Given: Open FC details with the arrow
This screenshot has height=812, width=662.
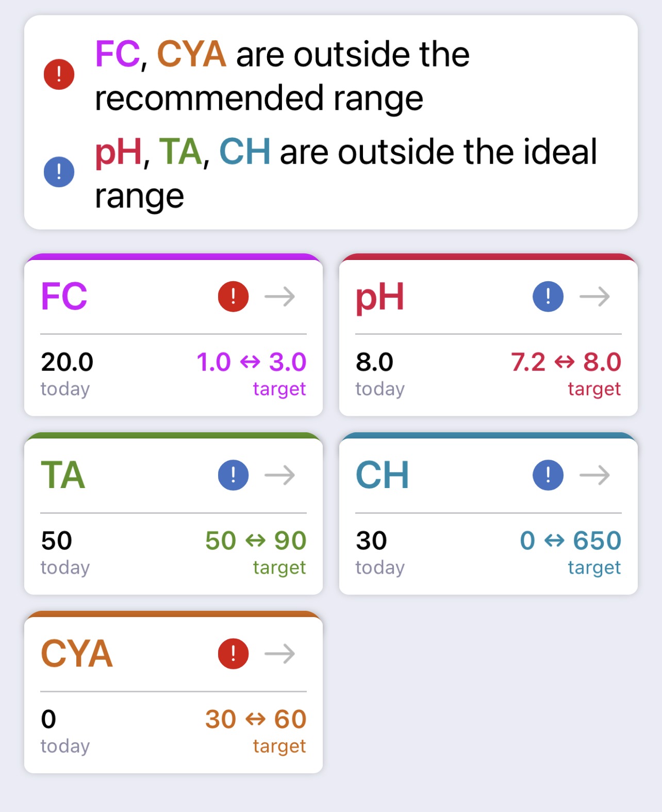Looking at the screenshot, I should tap(279, 297).
